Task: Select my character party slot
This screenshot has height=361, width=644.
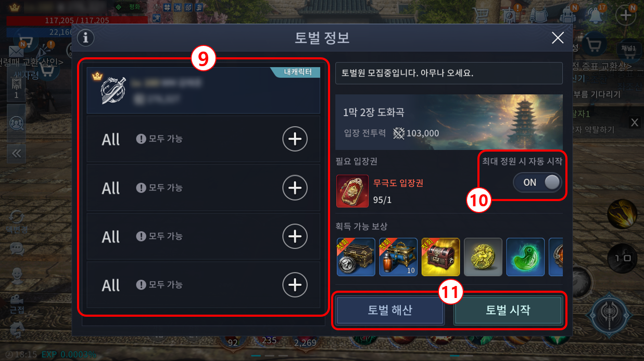Action: tap(203, 90)
